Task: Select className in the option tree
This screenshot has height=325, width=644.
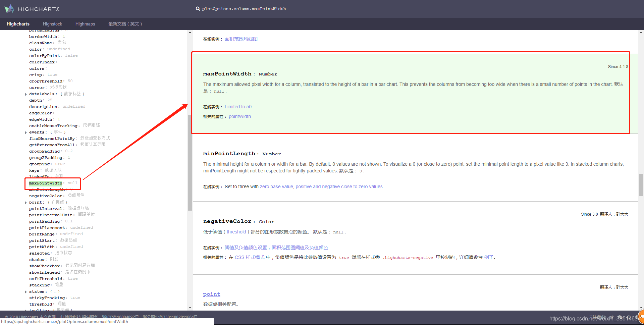Action: pyautogui.click(x=41, y=43)
